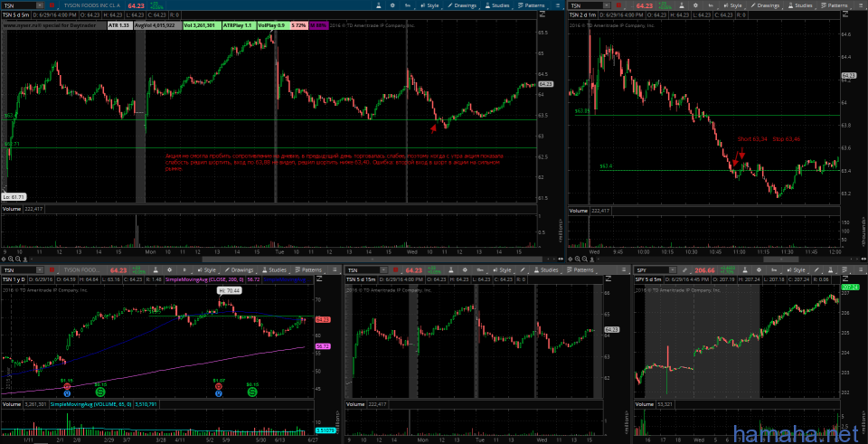The height and width of the screenshot is (444, 868).
Task: Open Patterns menu in top-left chart
Action: tap(530, 5)
